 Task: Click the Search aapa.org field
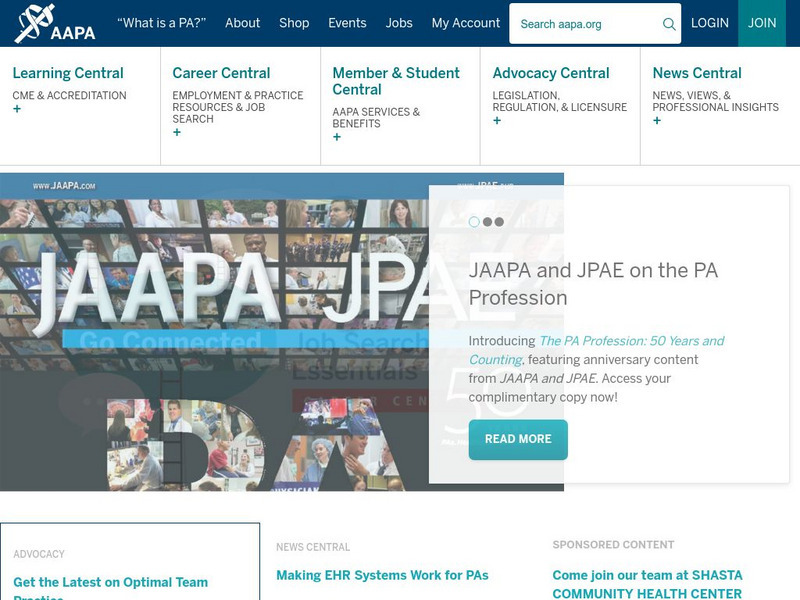[595, 23]
